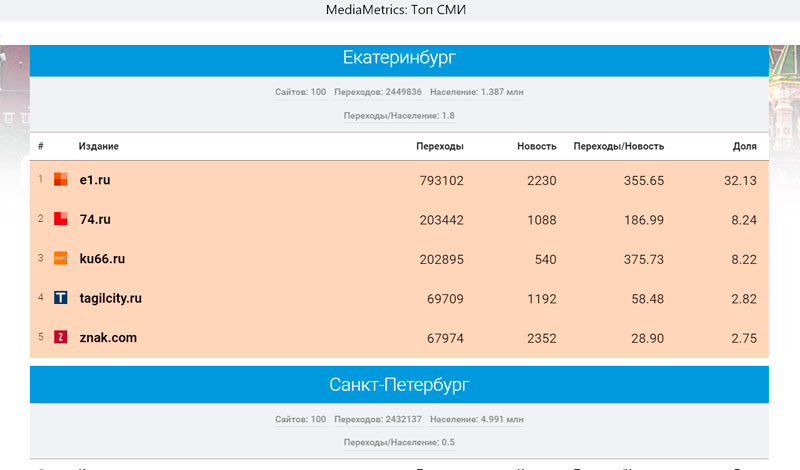Click the 202895 transitions value
Screen dimensions: 800x470
(x=441, y=259)
